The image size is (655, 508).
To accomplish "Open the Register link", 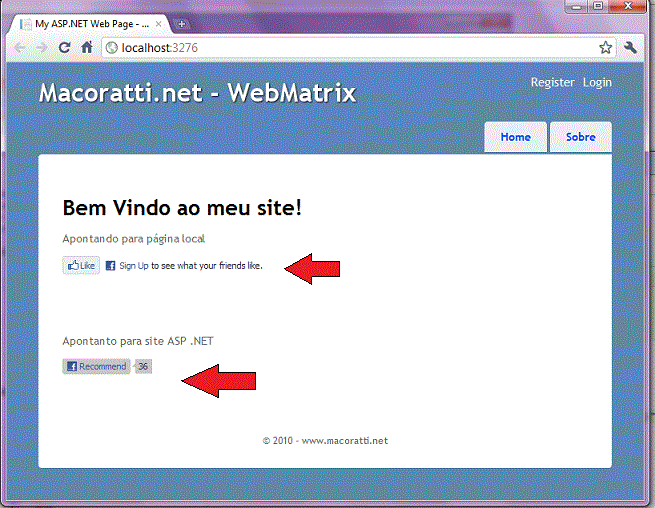I will (x=552, y=82).
